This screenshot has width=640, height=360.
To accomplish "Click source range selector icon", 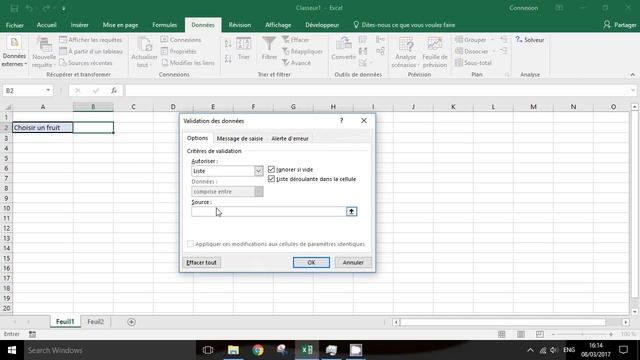I will coord(351,211).
